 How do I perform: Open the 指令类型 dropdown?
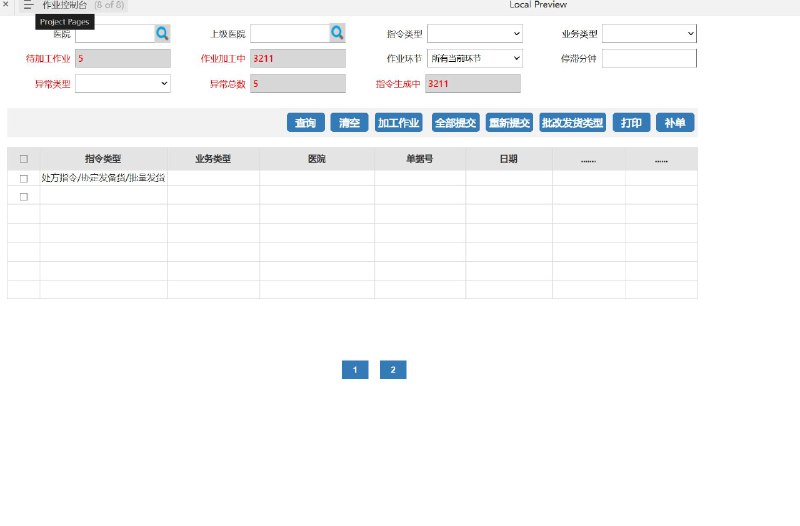[475, 34]
